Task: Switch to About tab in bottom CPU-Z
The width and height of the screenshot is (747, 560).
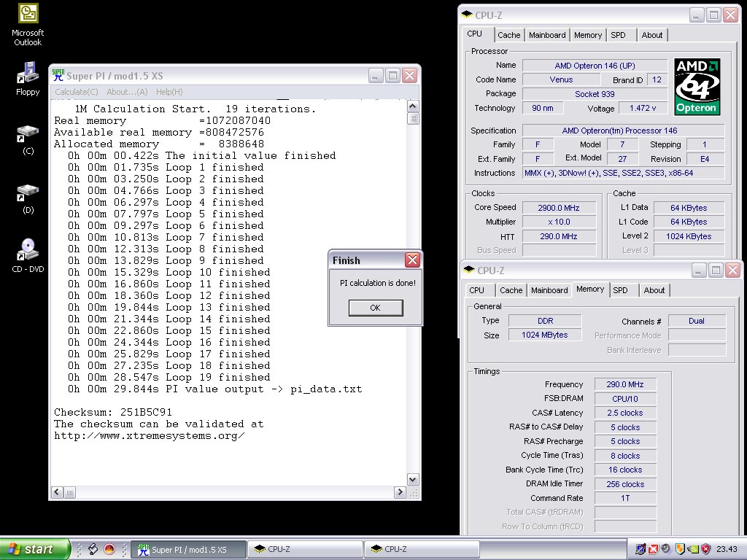Action: [654, 290]
